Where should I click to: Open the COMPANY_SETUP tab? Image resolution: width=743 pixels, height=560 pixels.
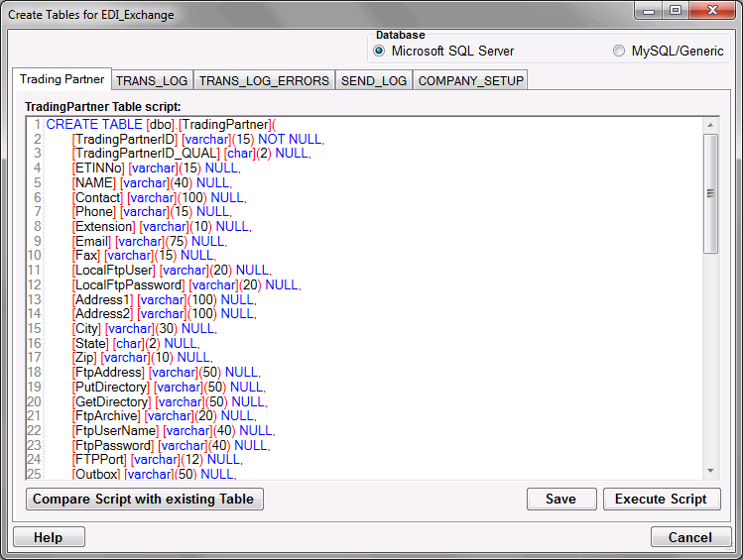coord(469,80)
